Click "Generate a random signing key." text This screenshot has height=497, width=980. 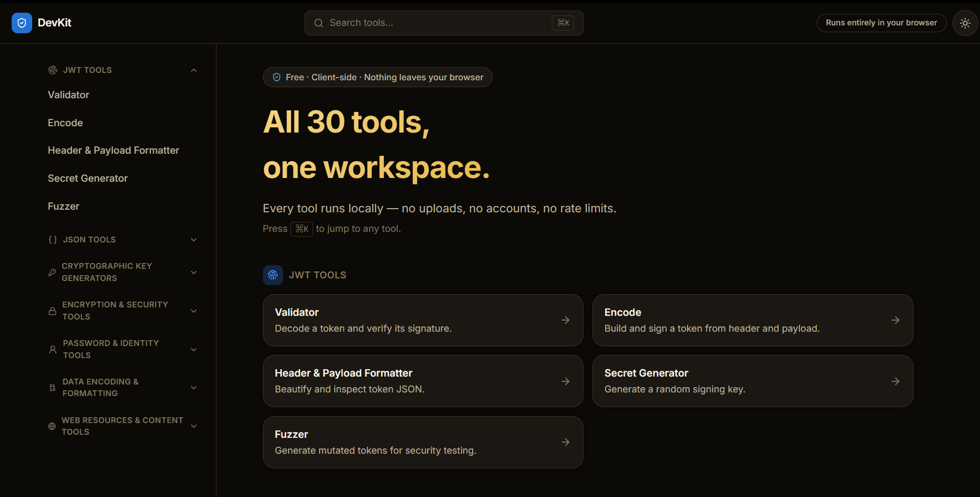pos(675,389)
